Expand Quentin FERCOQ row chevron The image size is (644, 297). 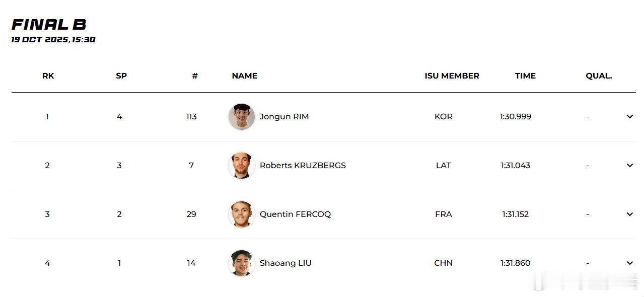(629, 214)
